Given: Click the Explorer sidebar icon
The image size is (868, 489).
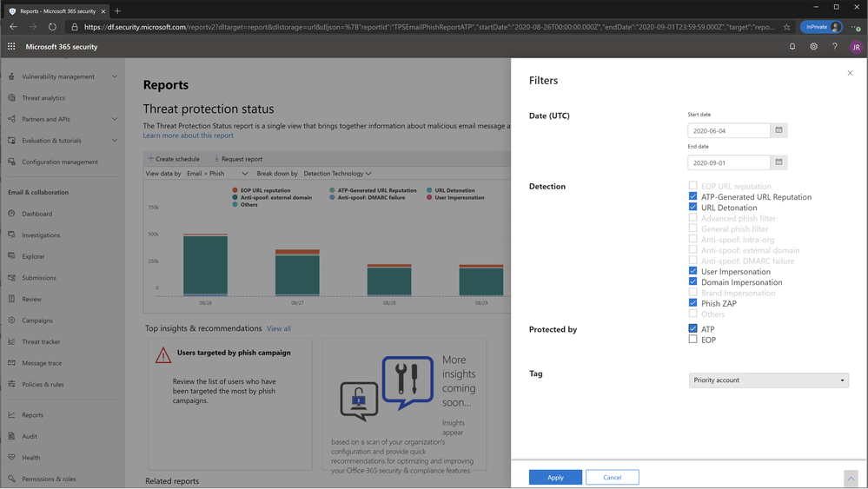Looking at the screenshot, I should click(11, 256).
